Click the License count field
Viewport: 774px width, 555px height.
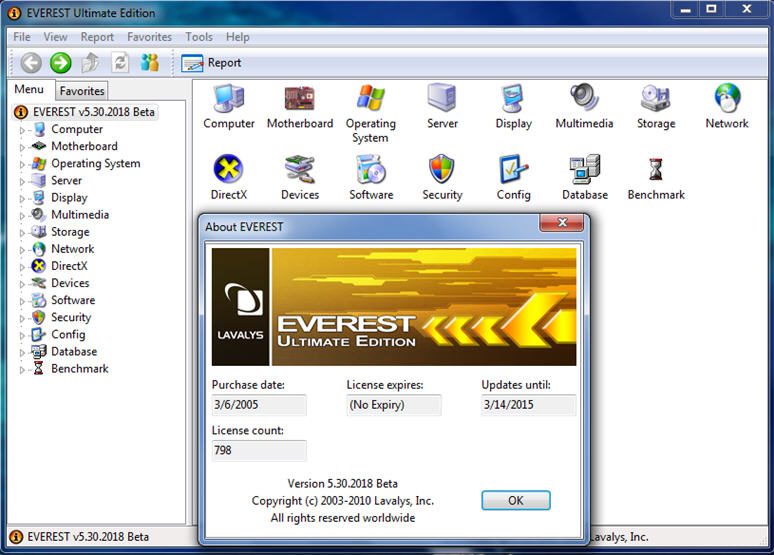click(x=259, y=450)
